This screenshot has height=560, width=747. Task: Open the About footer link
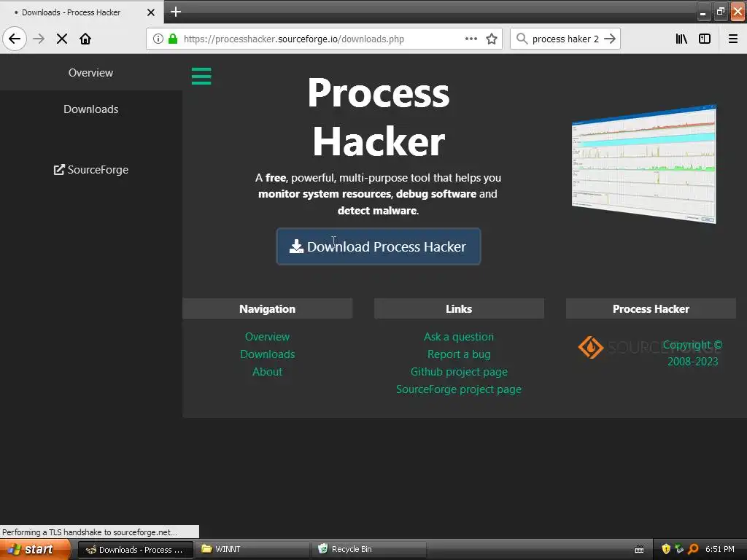[267, 372]
